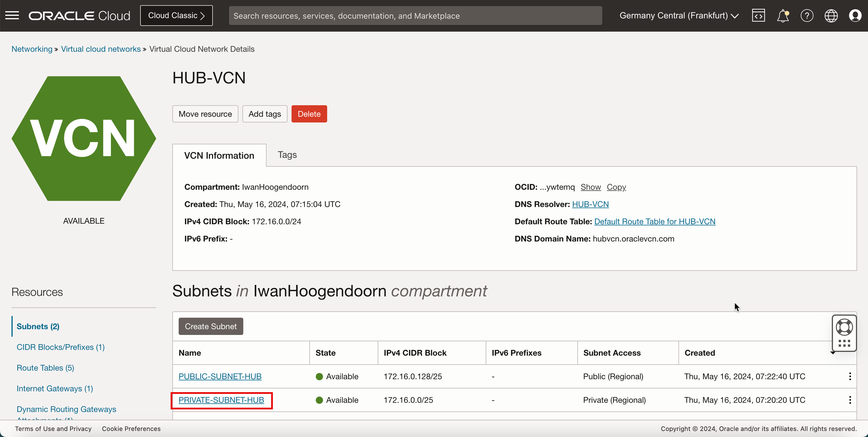868x437 pixels.
Task: Open the notifications bell
Action: [x=782, y=16]
